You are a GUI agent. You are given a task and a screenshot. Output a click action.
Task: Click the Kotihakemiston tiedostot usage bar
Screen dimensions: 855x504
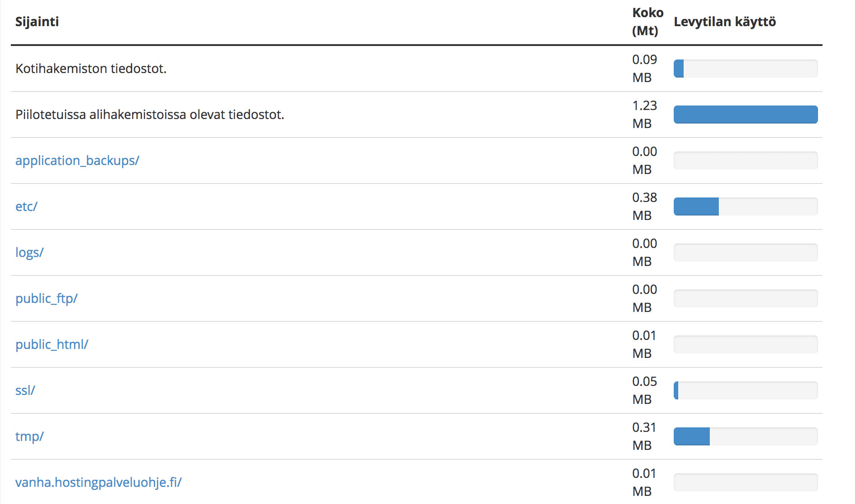745,69
